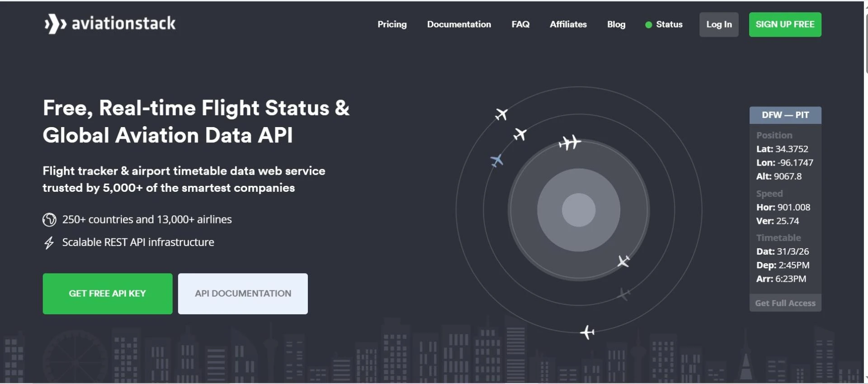Click the aviationstack logo
The height and width of the screenshot is (384, 868).
click(110, 24)
